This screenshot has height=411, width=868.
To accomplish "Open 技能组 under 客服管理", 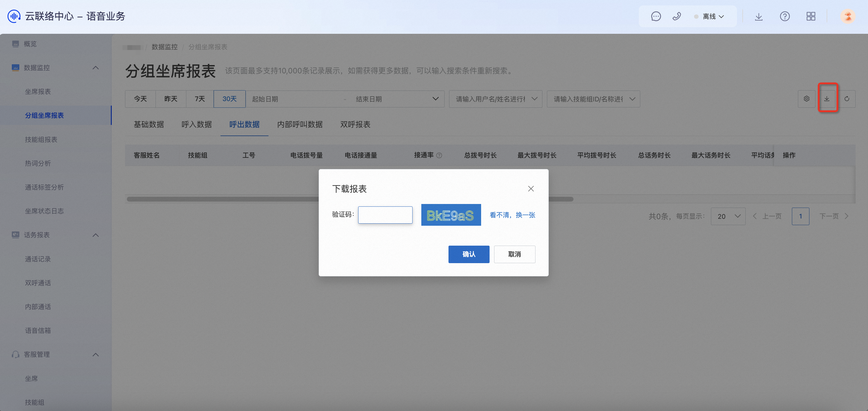I will (34, 402).
